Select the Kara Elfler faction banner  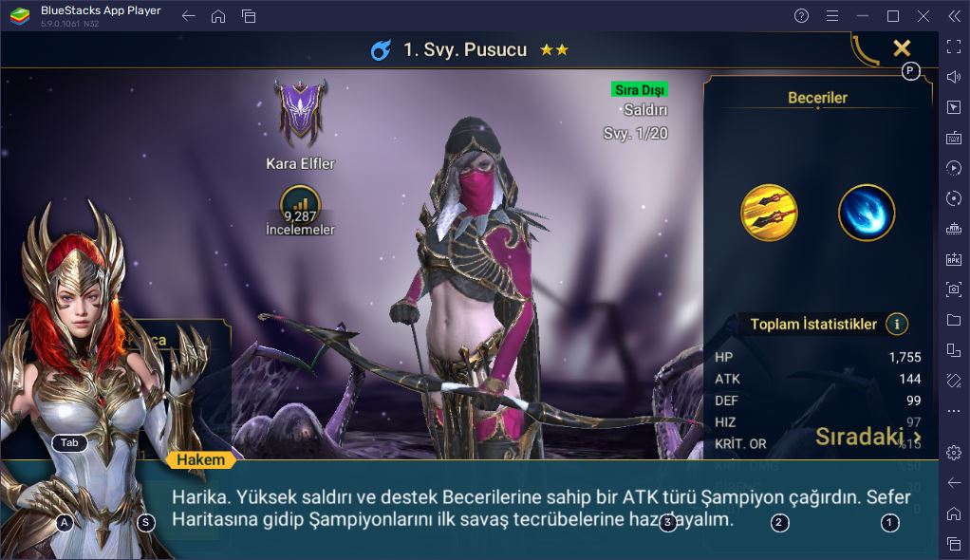click(x=301, y=113)
